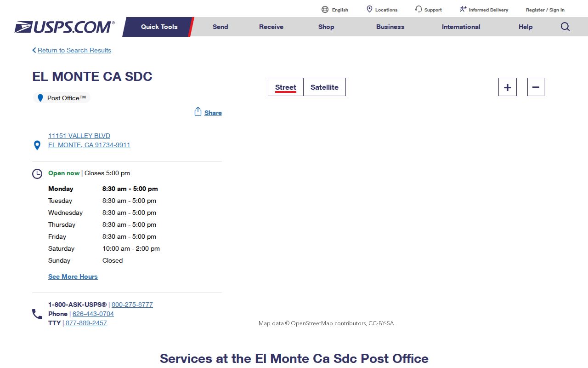Click the Share upload icon
Image resolution: width=588 pixels, height=368 pixels.
[198, 112]
